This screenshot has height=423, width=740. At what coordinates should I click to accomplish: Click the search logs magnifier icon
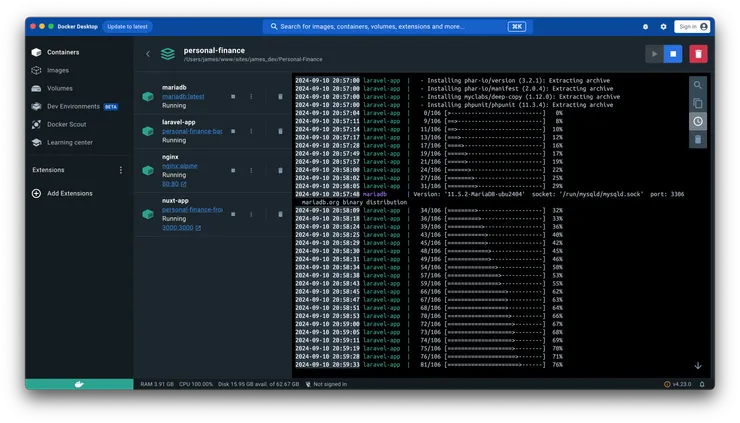point(698,85)
